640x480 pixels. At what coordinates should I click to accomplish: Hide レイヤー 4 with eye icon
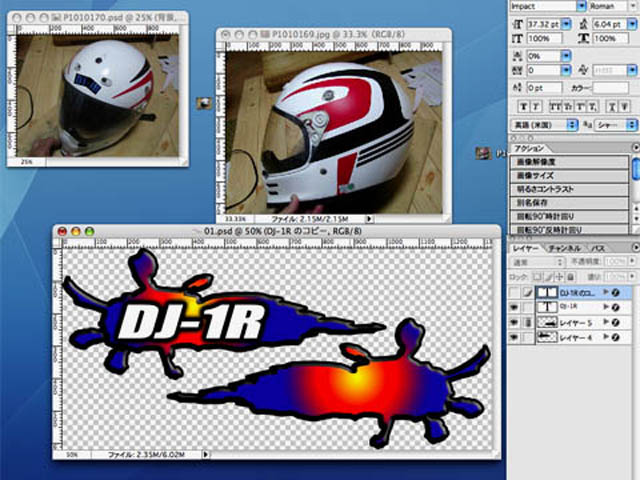pos(515,338)
